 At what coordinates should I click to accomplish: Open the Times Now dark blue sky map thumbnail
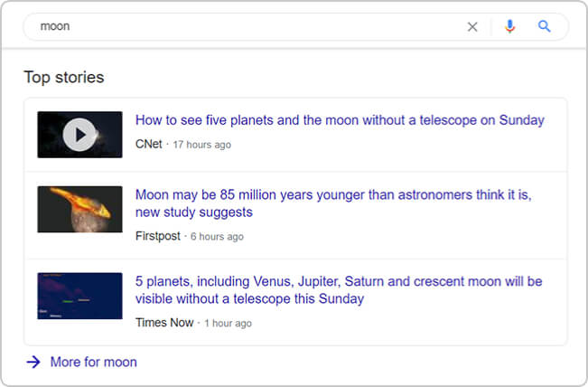coord(79,296)
